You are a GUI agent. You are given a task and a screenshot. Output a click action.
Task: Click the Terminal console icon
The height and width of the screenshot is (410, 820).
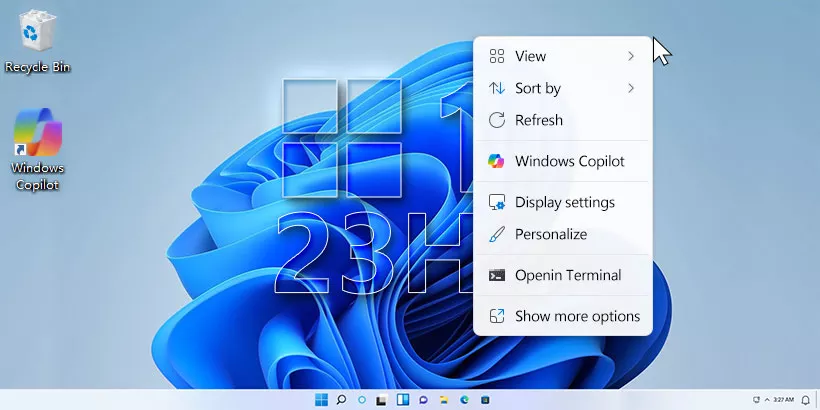(496, 275)
